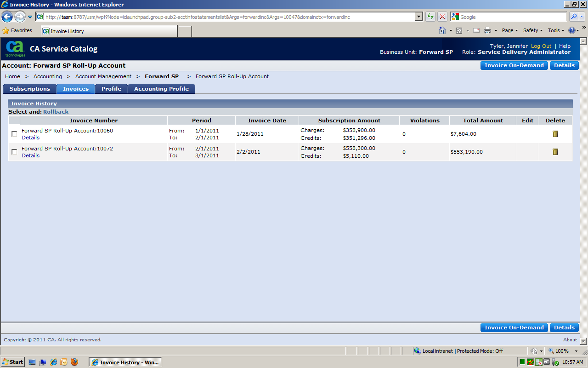
Task: Switch to the Subscriptions tab
Action: click(x=30, y=89)
